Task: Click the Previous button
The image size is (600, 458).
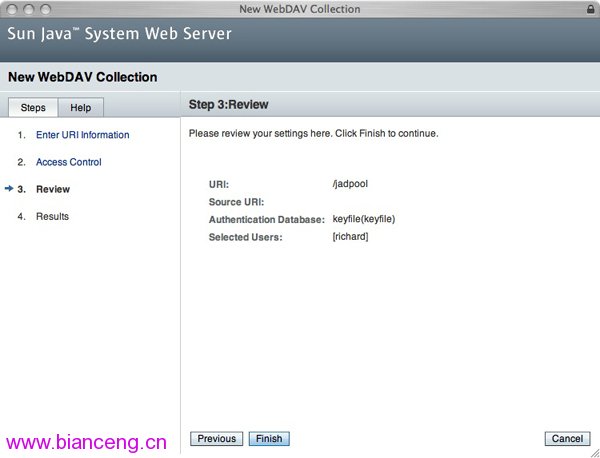Action: tap(217, 438)
